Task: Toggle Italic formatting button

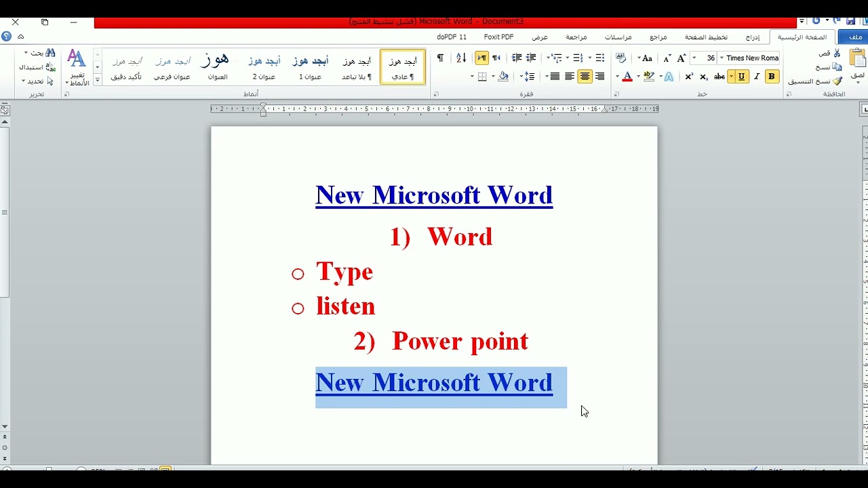Action: pos(756,77)
